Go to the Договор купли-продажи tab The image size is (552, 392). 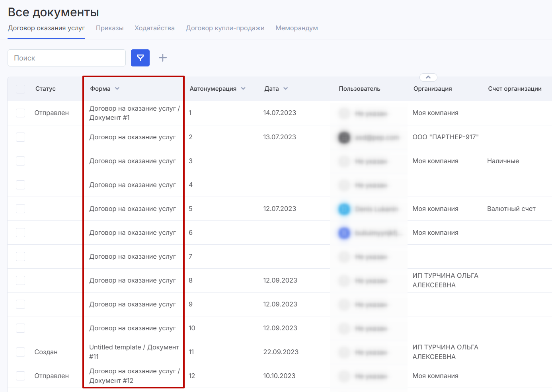point(225,28)
